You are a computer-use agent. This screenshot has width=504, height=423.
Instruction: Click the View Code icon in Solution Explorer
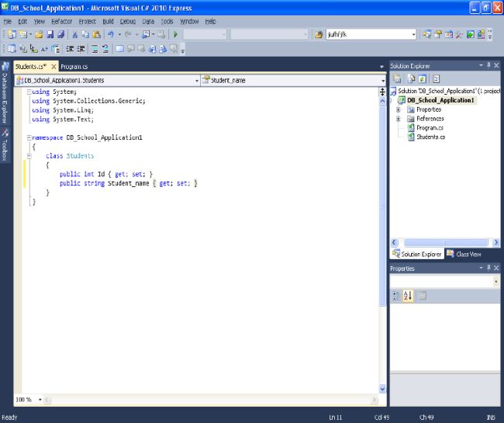coord(437,79)
